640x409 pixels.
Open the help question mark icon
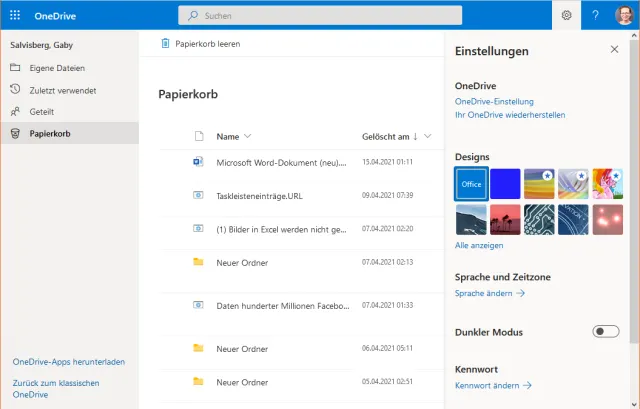coord(596,15)
